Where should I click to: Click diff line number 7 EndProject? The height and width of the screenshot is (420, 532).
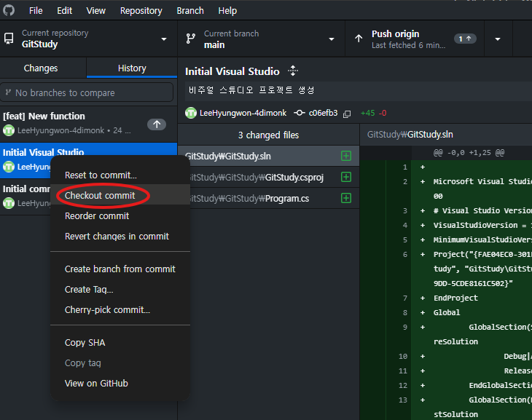coord(404,298)
